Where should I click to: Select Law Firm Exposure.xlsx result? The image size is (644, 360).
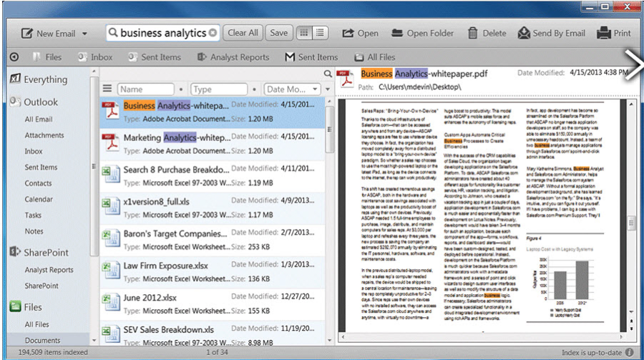click(213, 273)
